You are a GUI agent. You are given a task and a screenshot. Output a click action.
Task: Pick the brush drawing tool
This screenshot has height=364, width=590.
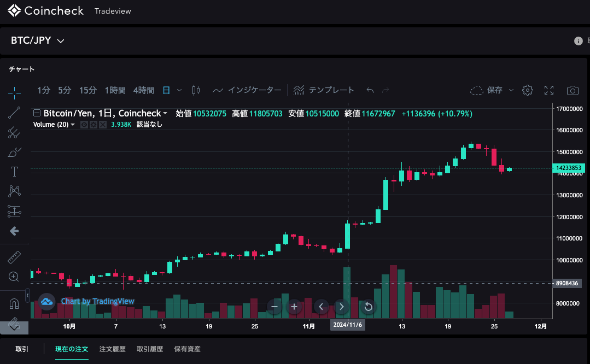pyautogui.click(x=14, y=152)
